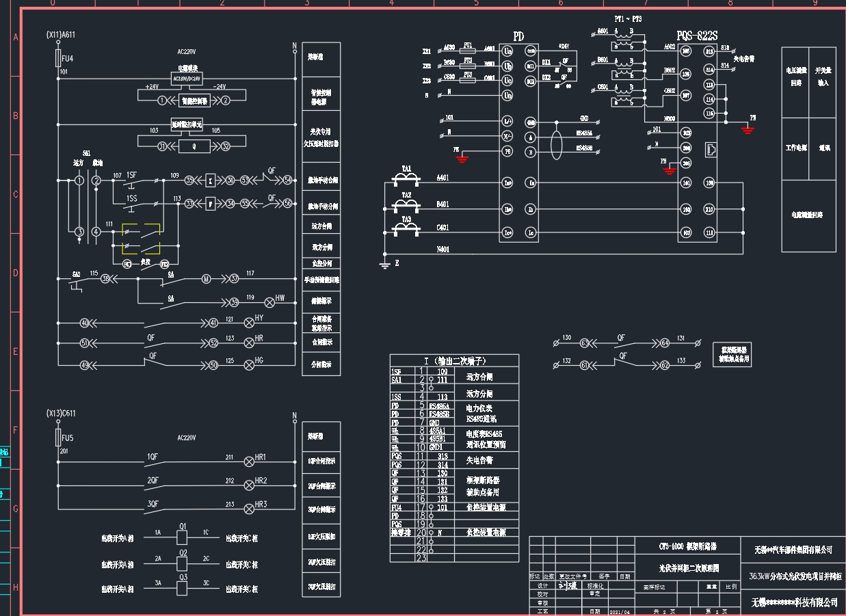Select the B401 wire label

coord(443,204)
